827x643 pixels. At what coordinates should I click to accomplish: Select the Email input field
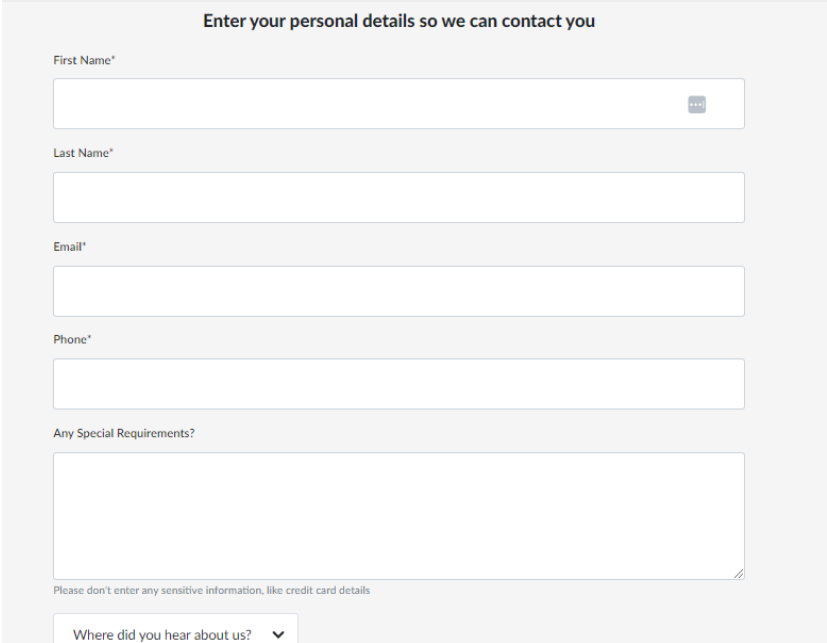point(398,291)
